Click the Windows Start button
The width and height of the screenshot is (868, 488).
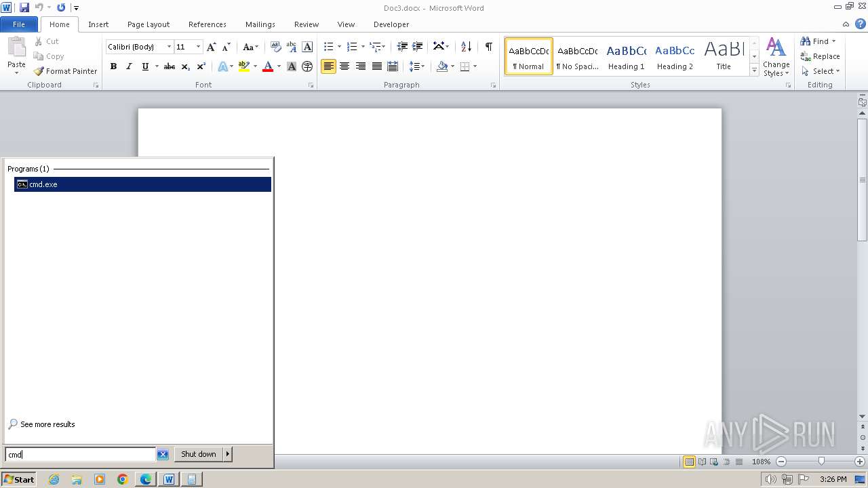tap(19, 479)
